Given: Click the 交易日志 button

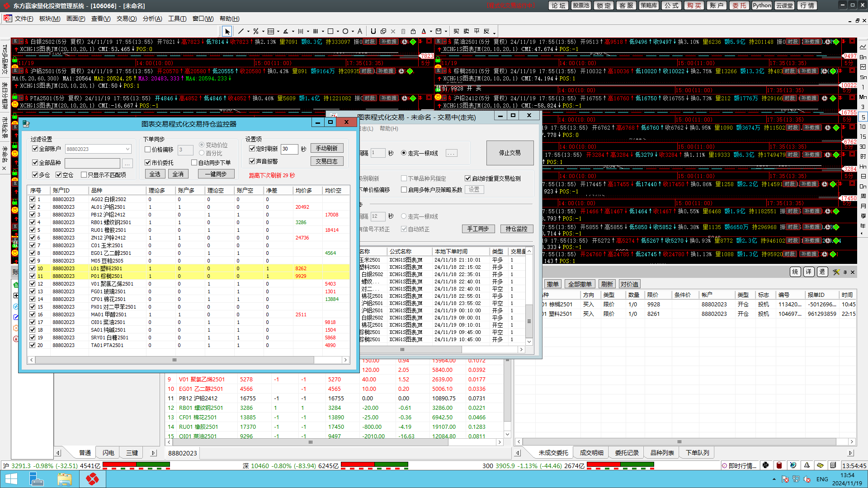Looking at the screenshot, I should (327, 161).
